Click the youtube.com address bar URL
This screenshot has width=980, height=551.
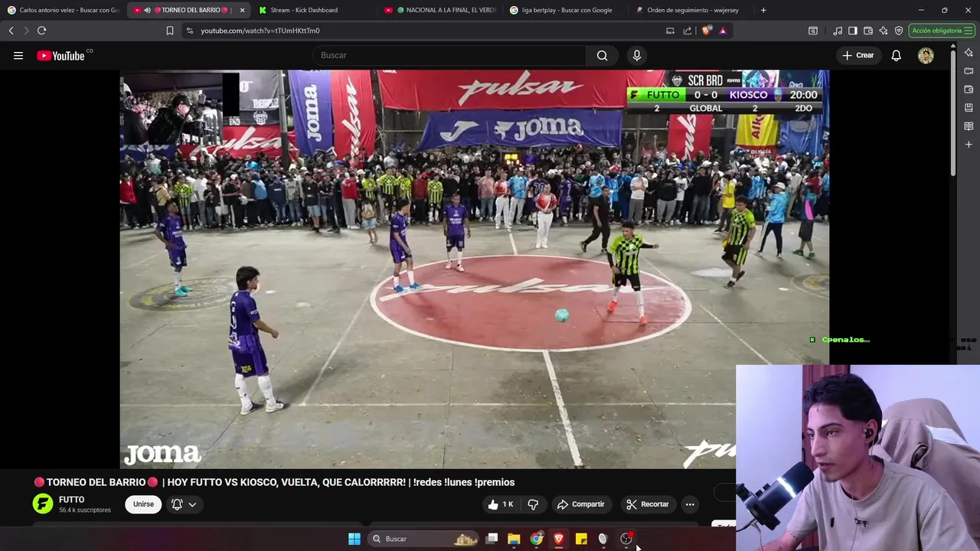point(260,31)
